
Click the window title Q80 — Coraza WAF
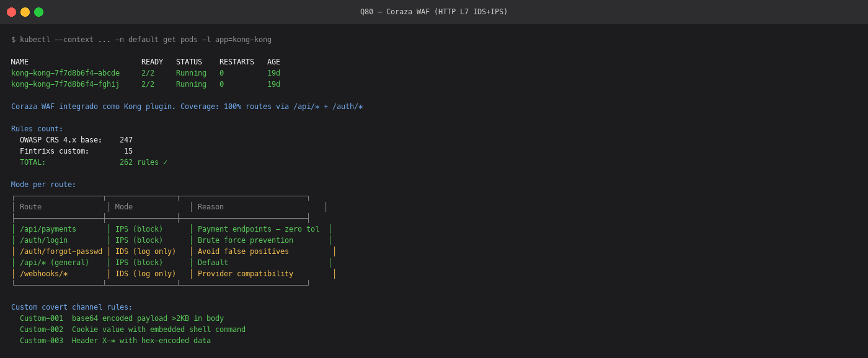tap(433, 12)
